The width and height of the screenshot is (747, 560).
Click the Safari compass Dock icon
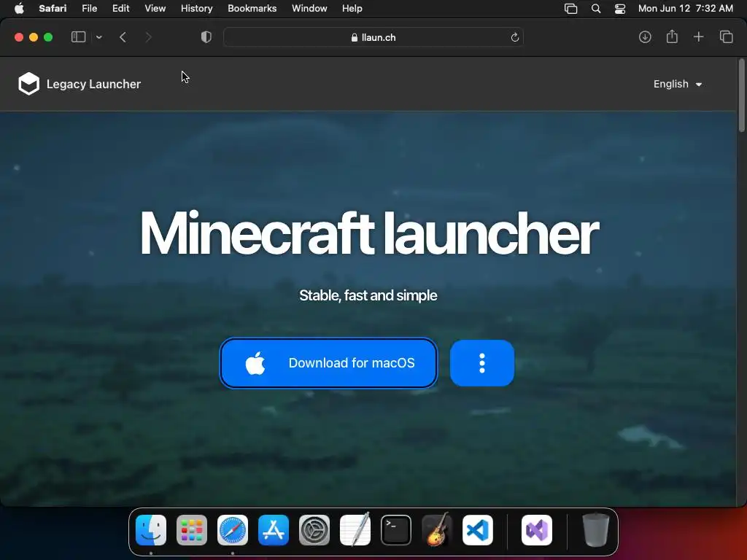tap(233, 530)
